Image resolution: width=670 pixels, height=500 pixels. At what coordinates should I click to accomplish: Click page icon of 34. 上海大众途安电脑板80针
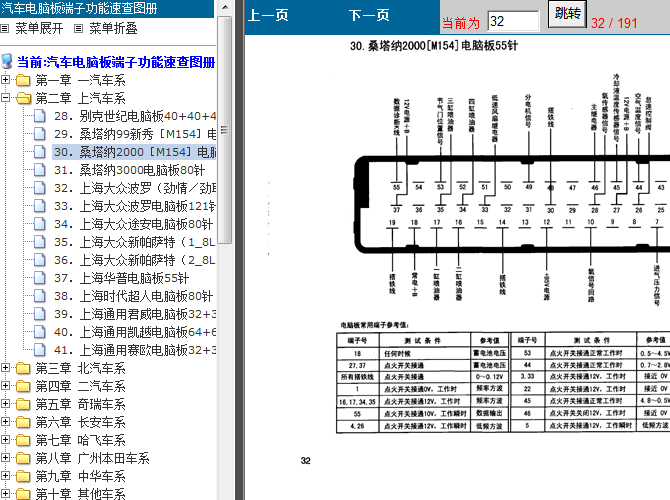pyautogui.click(x=40, y=224)
